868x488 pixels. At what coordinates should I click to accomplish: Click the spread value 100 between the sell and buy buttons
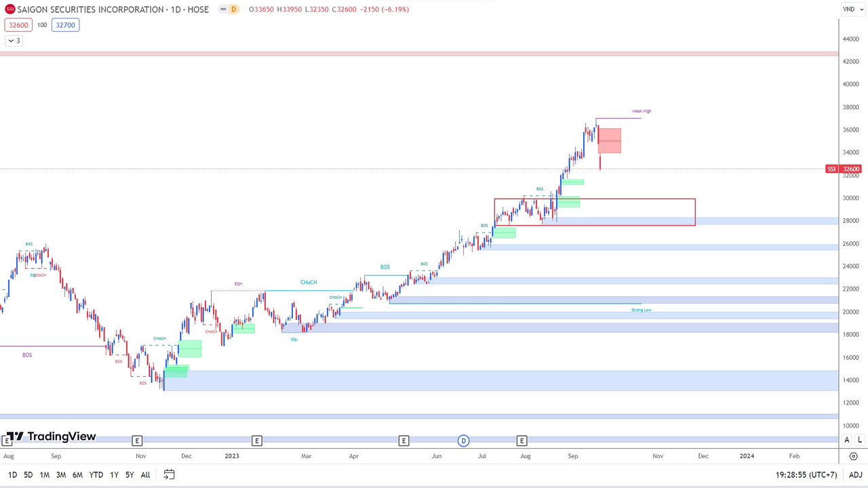click(42, 25)
